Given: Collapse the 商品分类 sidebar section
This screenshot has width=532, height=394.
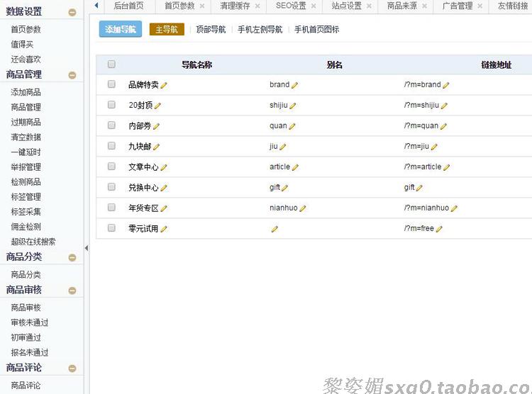Looking at the screenshot, I should 72,257.
